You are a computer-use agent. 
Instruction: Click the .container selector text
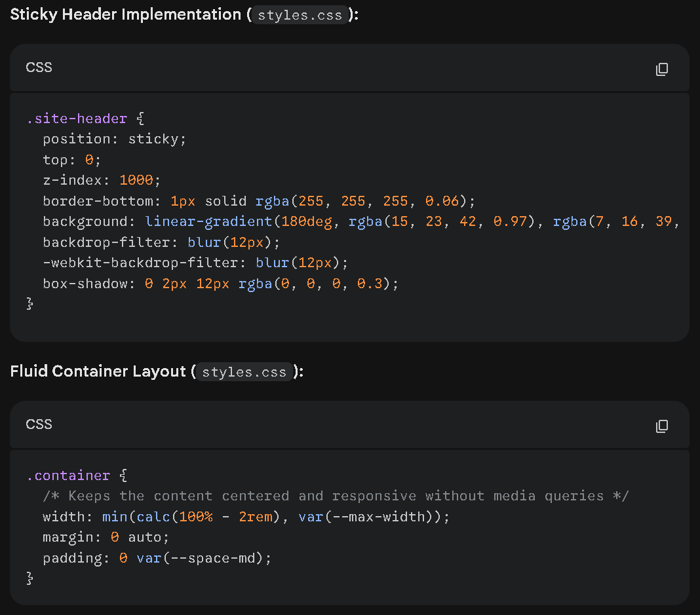[x=68, y=475]
